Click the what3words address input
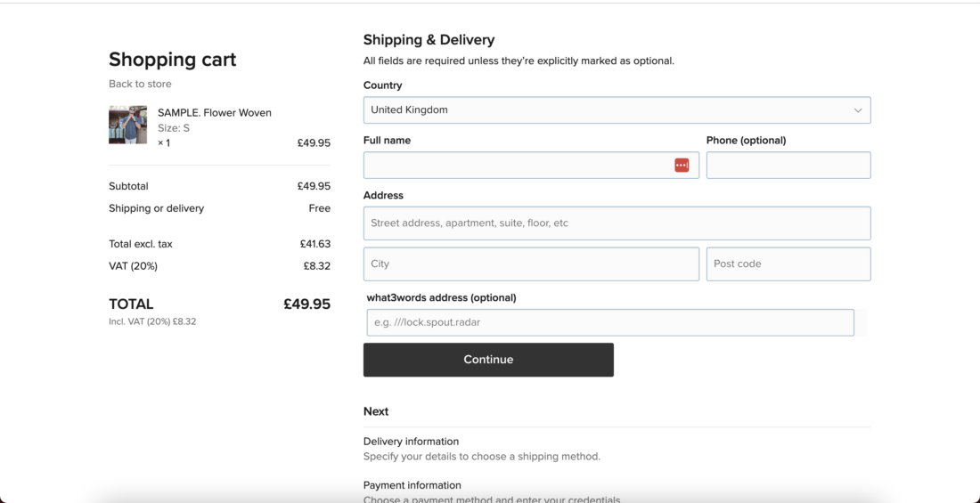This screenshot has width=980, height=503. tap(609, 322)
